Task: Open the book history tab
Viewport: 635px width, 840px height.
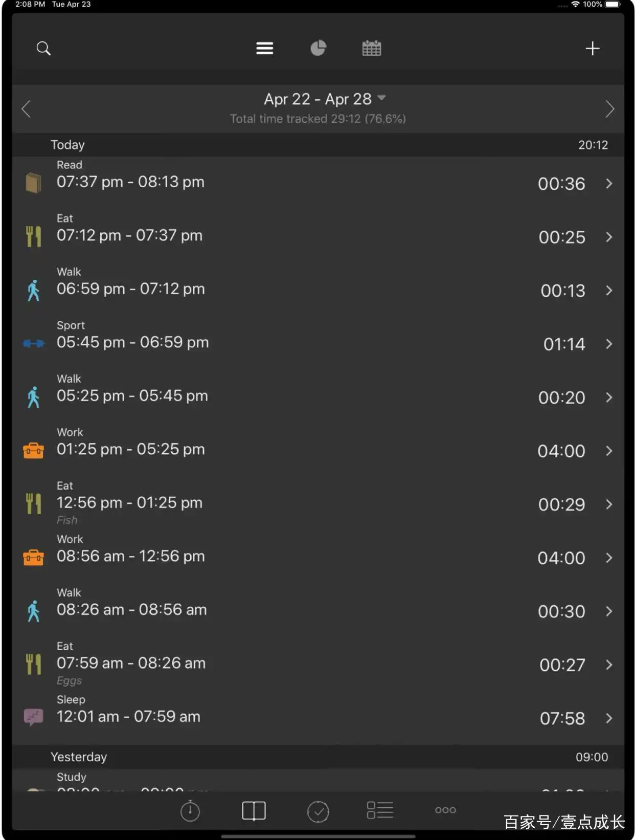Action: click(x=254, y=811)
